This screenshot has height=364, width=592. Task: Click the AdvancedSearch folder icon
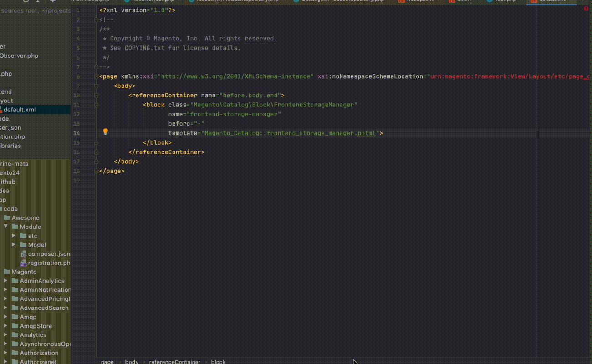tap(15, 308)
